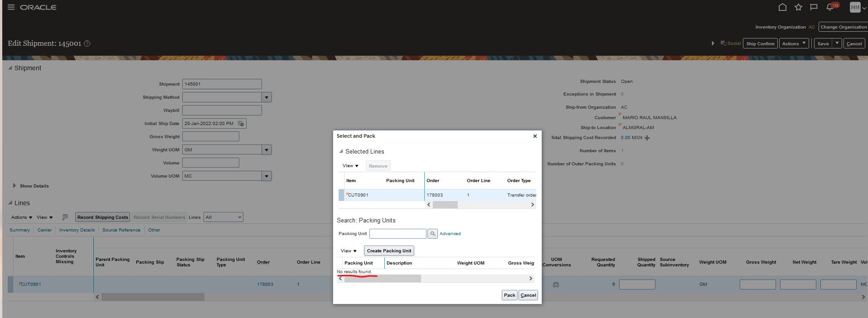
Task: Click the Record Shipping Costs button
Action: click(102, 217)
